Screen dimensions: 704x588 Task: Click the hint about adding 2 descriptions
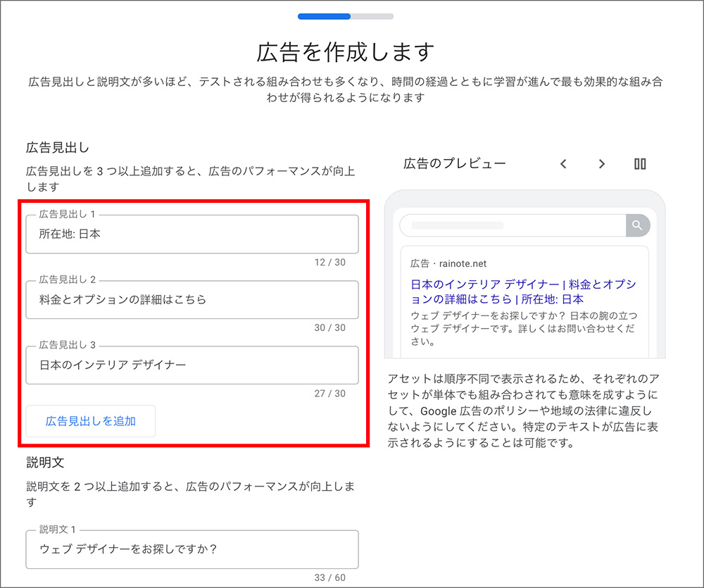(190, 494)
